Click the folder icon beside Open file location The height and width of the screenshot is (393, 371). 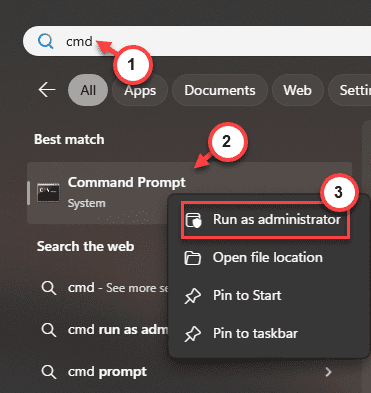[x=193, y=258]
